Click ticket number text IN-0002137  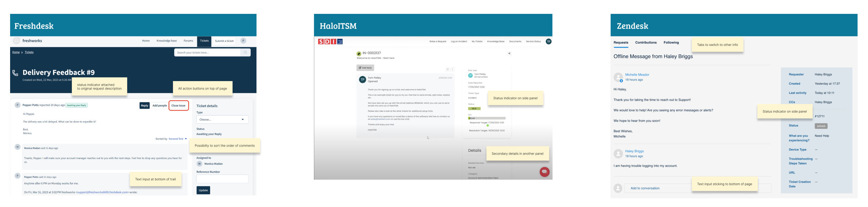pos(372,53)
